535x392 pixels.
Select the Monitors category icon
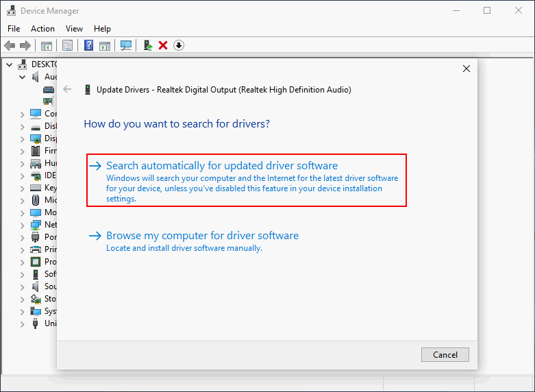pos(36,212)
